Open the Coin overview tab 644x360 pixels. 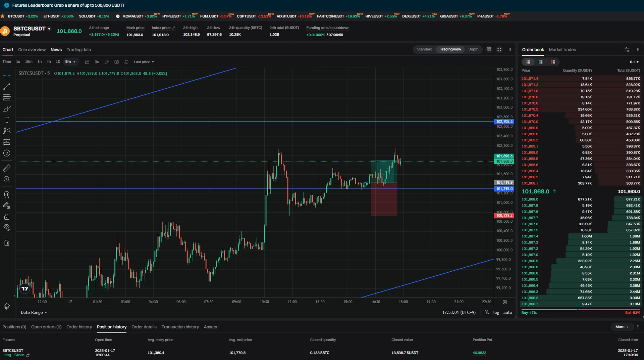point(32,50)
